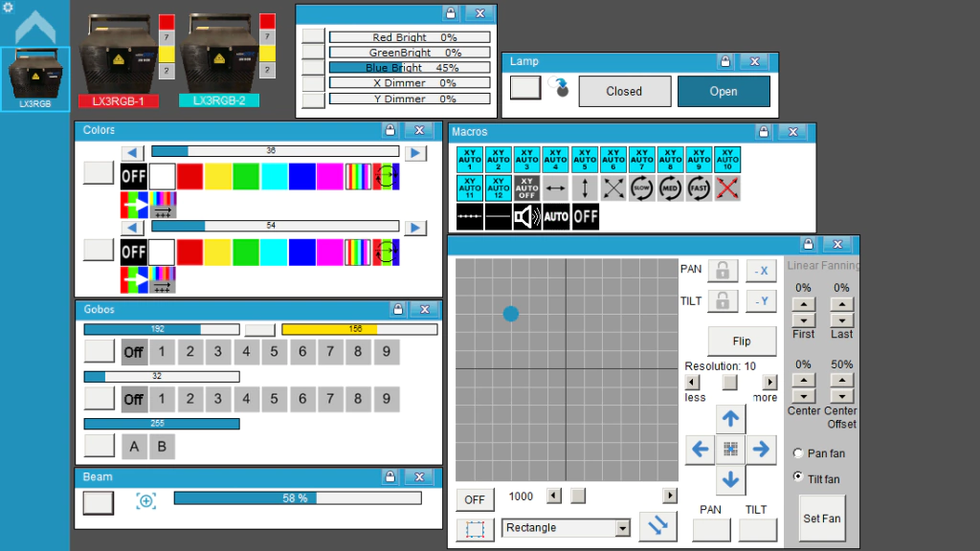Screen dimensions: 980x551
Task: Click the up arrow position button
Action: 730,419
